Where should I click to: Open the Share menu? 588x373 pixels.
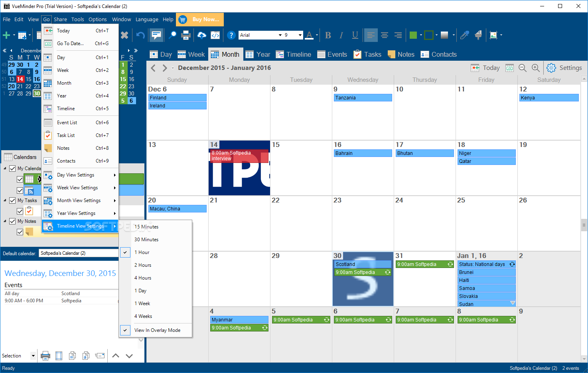point(60,19)
